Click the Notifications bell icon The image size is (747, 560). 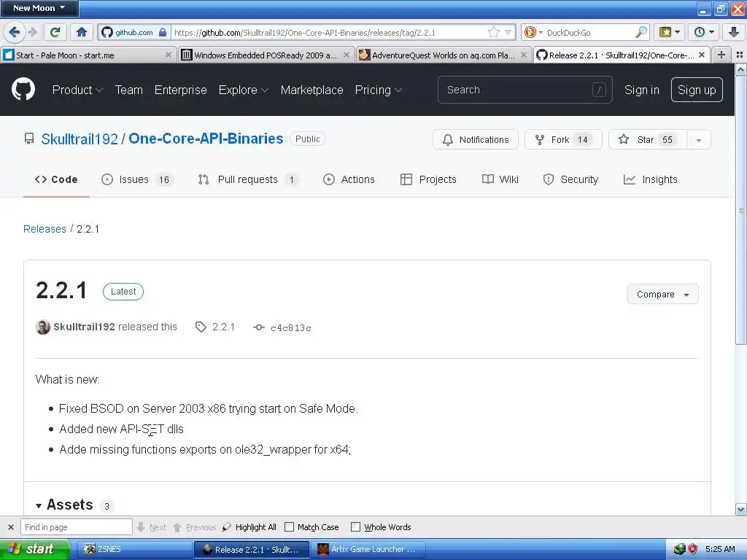pos(448,139)
